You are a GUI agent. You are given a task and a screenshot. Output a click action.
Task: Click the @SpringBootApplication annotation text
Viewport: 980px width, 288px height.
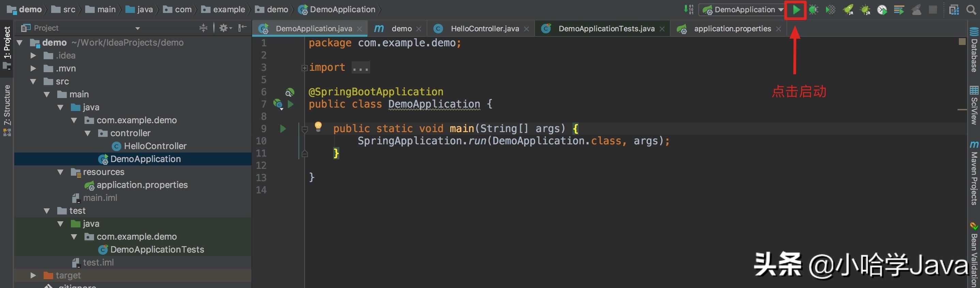[x=376, y=92]
